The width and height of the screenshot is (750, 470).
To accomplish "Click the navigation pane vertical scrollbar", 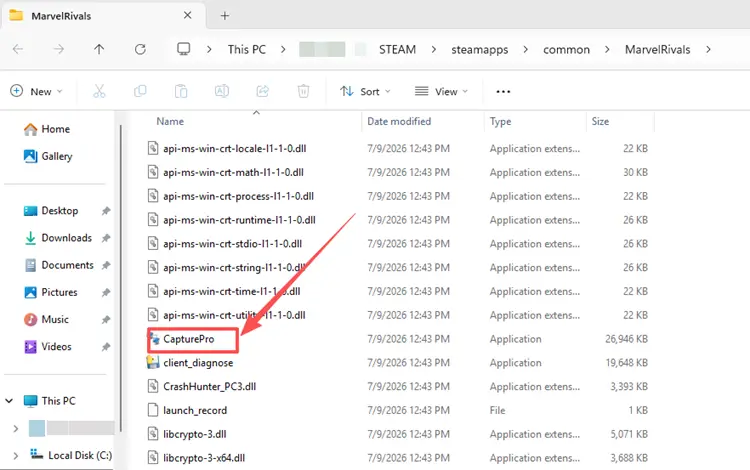I will (x=121, y=277).
